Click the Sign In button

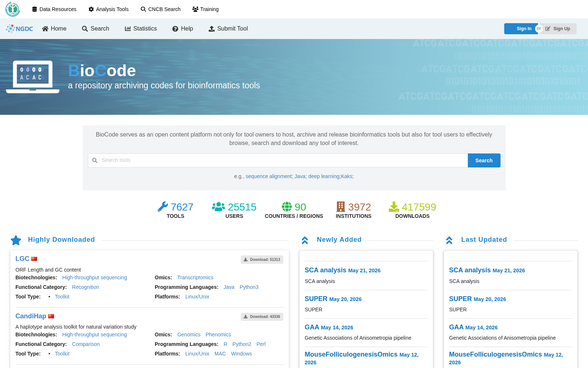tap(521, 29)
